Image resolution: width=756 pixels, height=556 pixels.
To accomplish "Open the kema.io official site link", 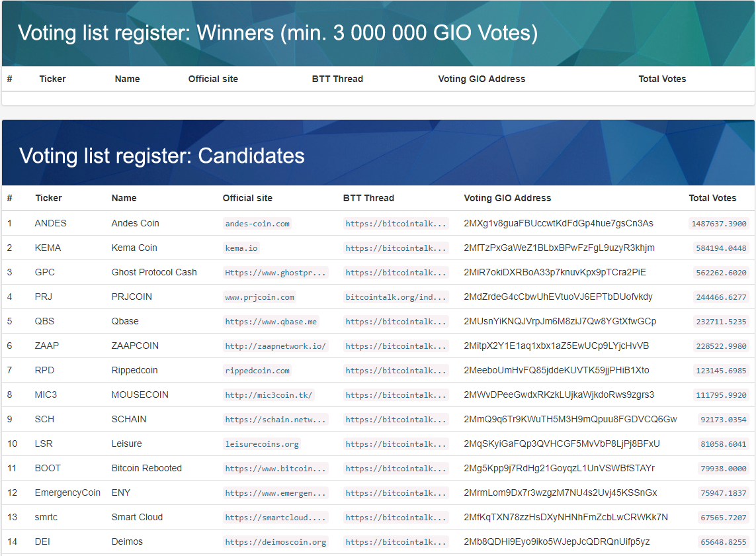I will pyautogui.click(x=241, y=248).
